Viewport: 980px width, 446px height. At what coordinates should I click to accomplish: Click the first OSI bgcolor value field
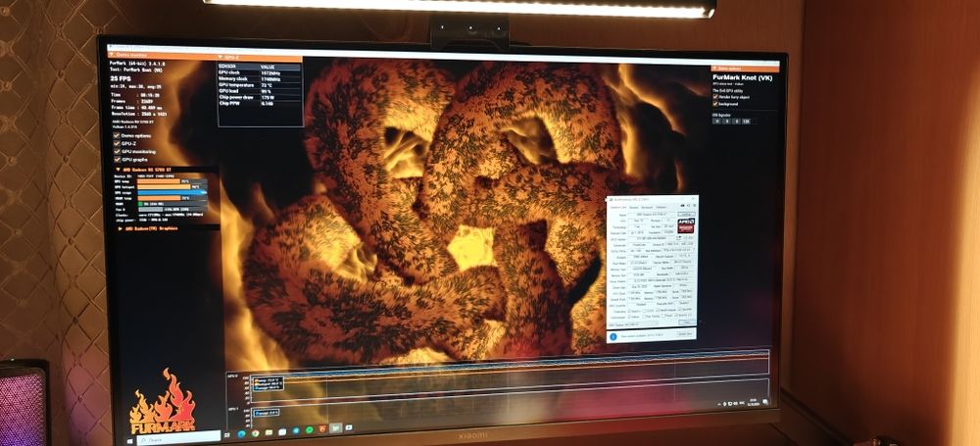(717, 122)
